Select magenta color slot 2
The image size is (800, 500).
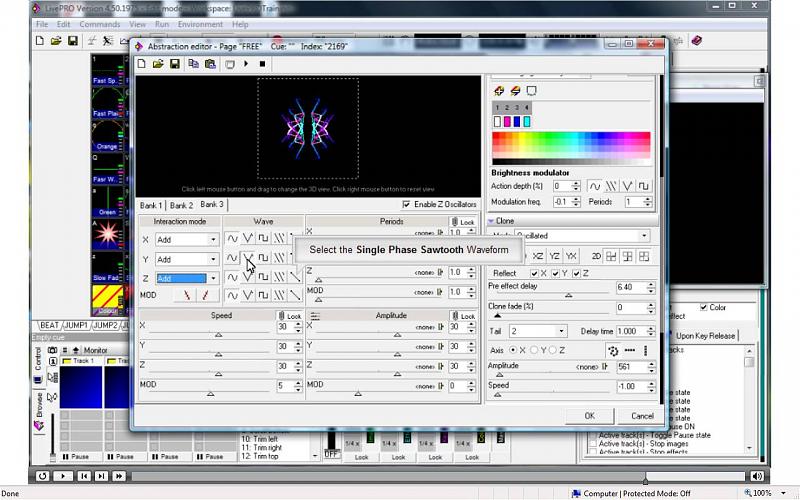click(507, 121)
